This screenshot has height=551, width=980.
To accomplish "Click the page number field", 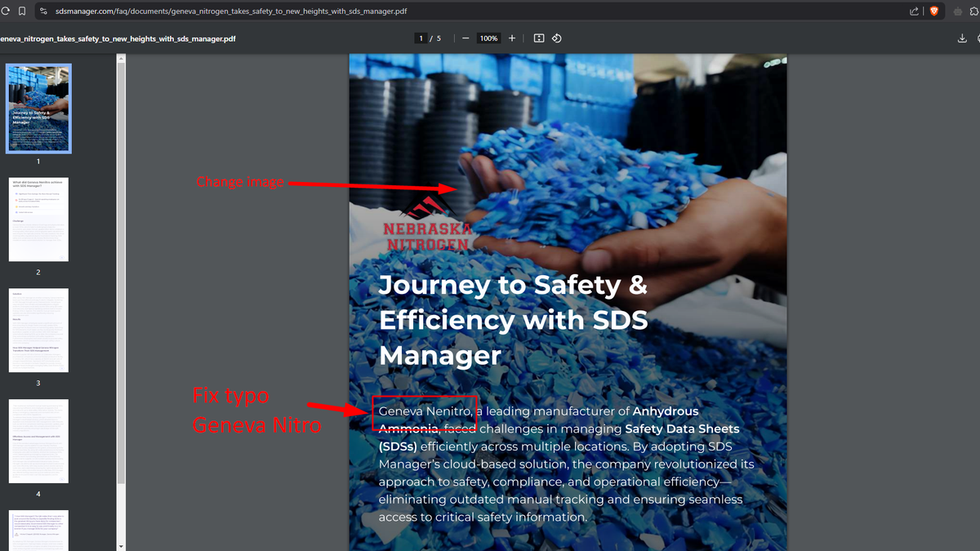I will (x=421, y=38).
